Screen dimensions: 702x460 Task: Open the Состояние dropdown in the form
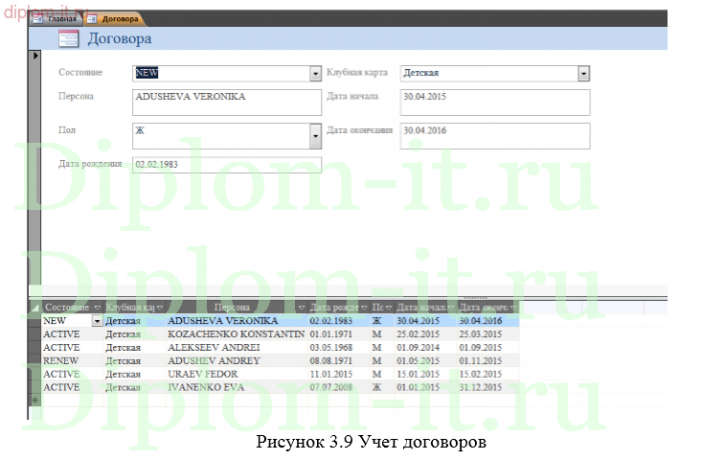[315, 73]
